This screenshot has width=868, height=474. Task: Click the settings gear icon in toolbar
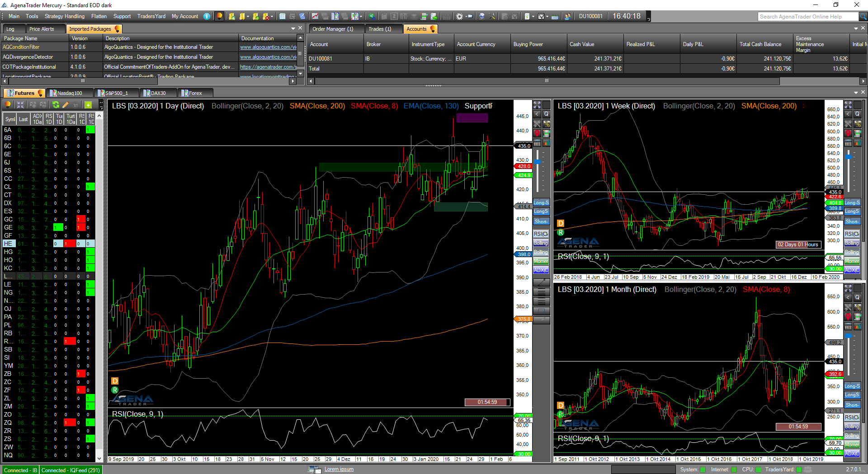click(459, 16)
